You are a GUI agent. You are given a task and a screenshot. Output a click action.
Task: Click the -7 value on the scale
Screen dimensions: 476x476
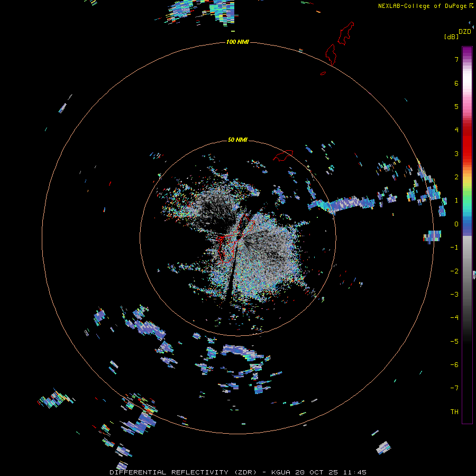pos(454,388)
